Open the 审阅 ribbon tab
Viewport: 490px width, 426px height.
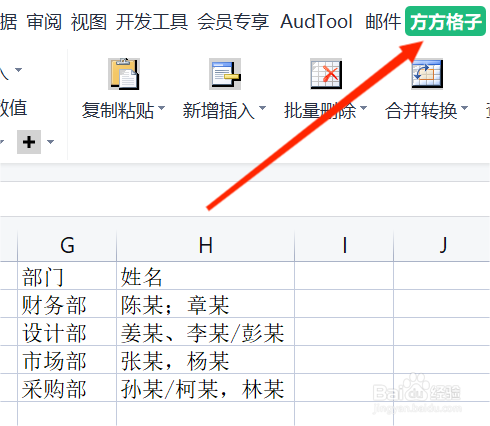pos(44,22)
